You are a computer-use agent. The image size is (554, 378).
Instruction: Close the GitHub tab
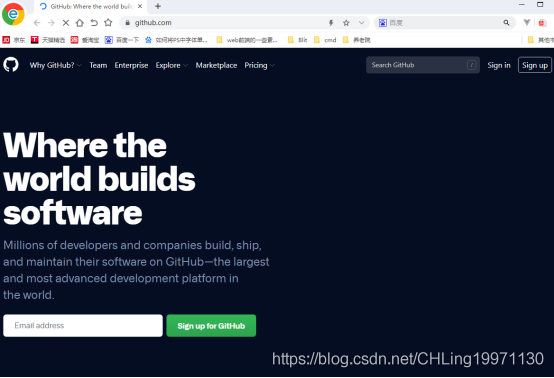click(140, 6)
